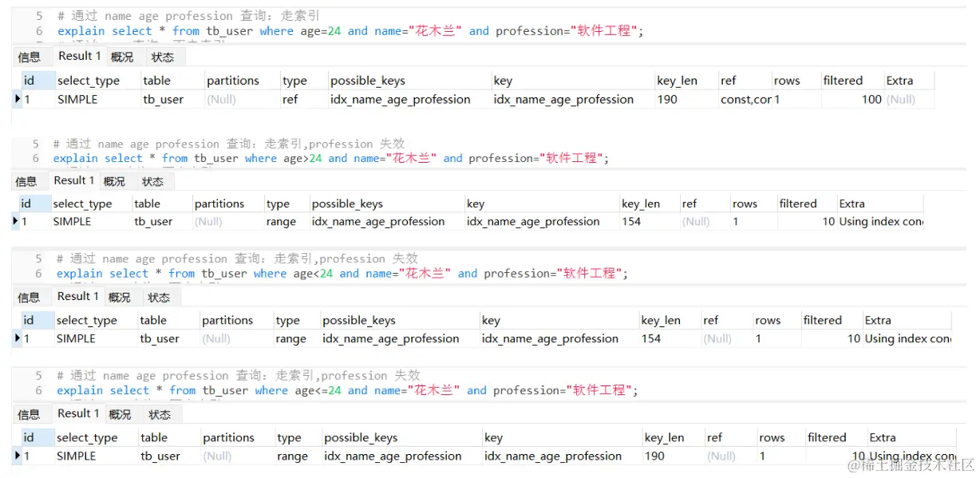This screenshot has height=478, width=980.
Task: Select Result 1 tab under the age<=24 query
Action: click(79, 413)
